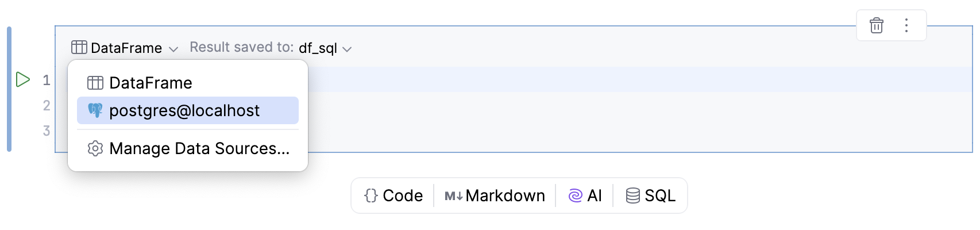
Task: Click the gear icon beside Manage Data Sources
Action: point(95,148)
